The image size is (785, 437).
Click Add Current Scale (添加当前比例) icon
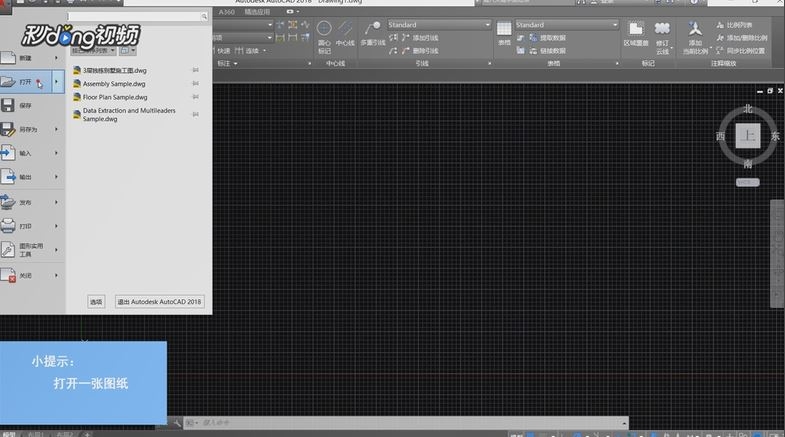(x=695, y=29)
